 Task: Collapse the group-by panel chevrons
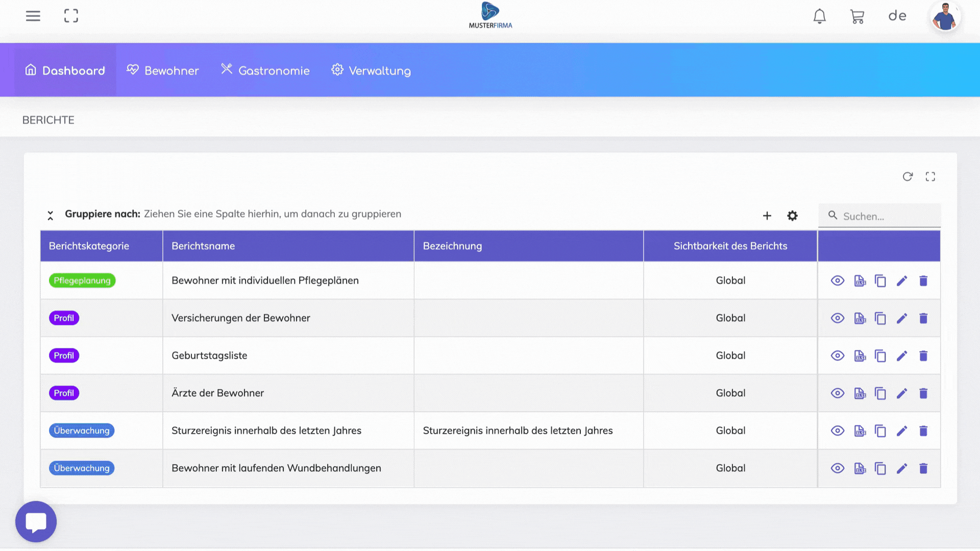tap(51, 215)
